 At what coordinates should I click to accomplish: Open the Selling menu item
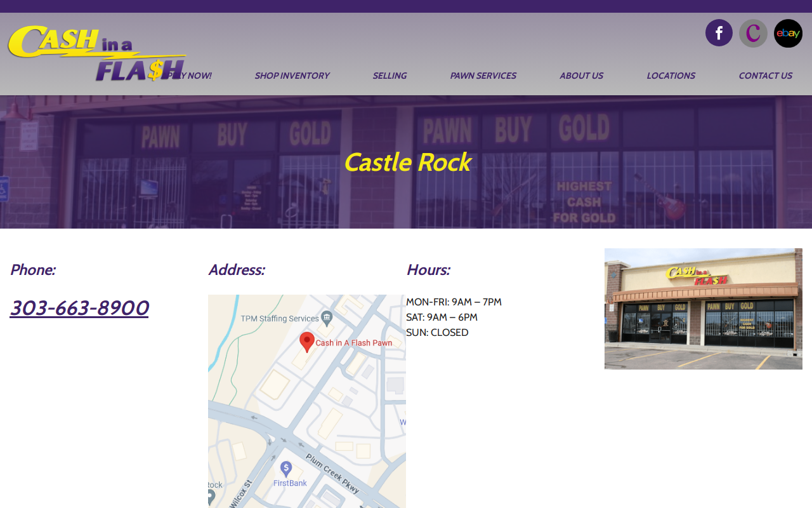[x=390, y=76]
